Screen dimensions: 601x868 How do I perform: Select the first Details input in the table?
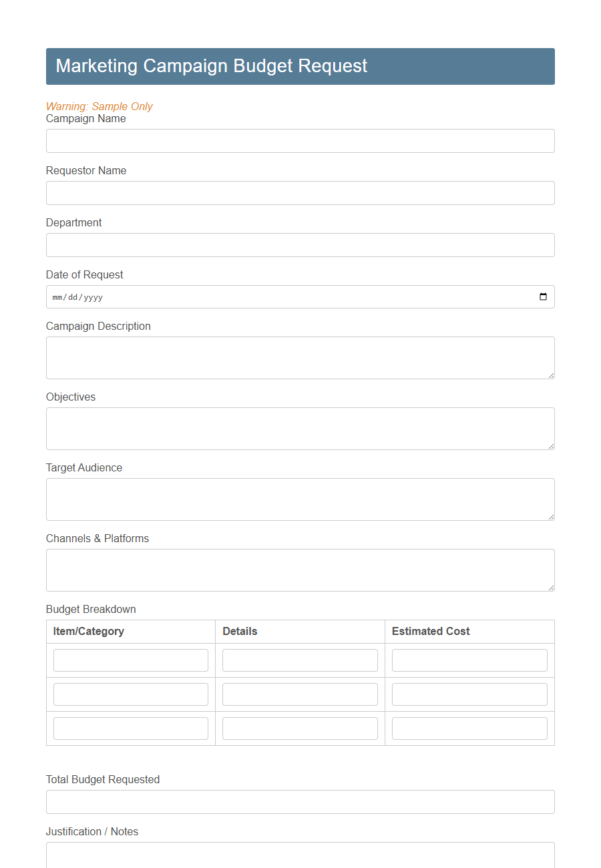point(300,660)
